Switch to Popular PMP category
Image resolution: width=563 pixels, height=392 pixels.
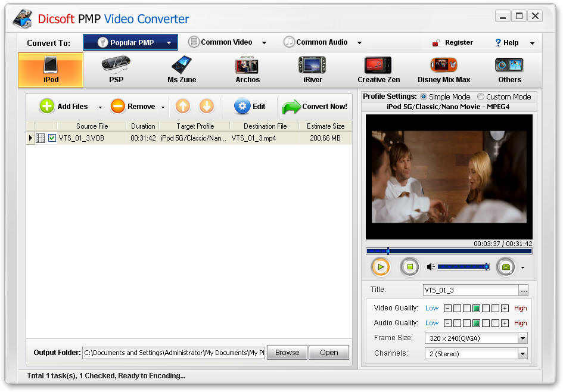130,43
